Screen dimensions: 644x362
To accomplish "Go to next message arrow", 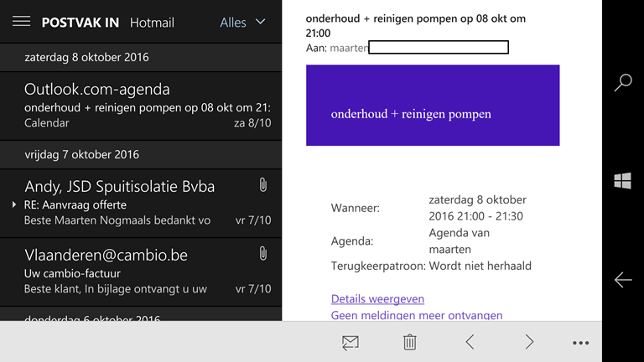I will click(x=529, y=342).
